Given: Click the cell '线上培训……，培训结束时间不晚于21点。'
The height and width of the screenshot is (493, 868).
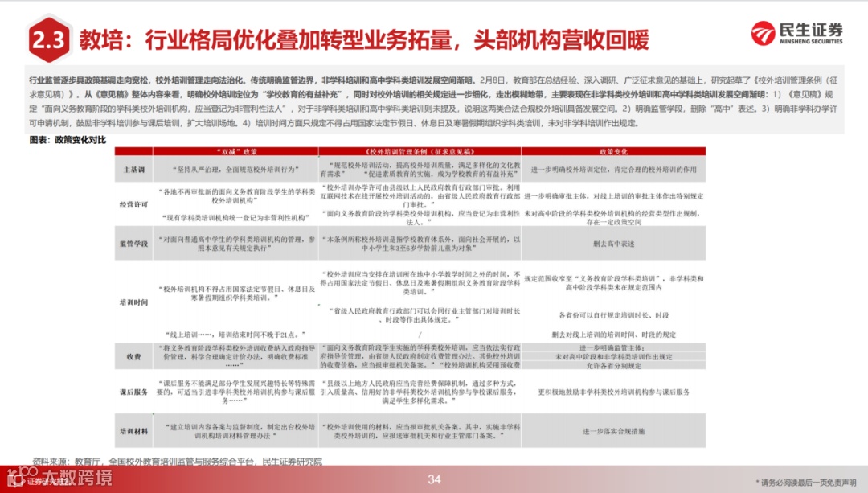Looking at the screenshot, I should point(235,335).
